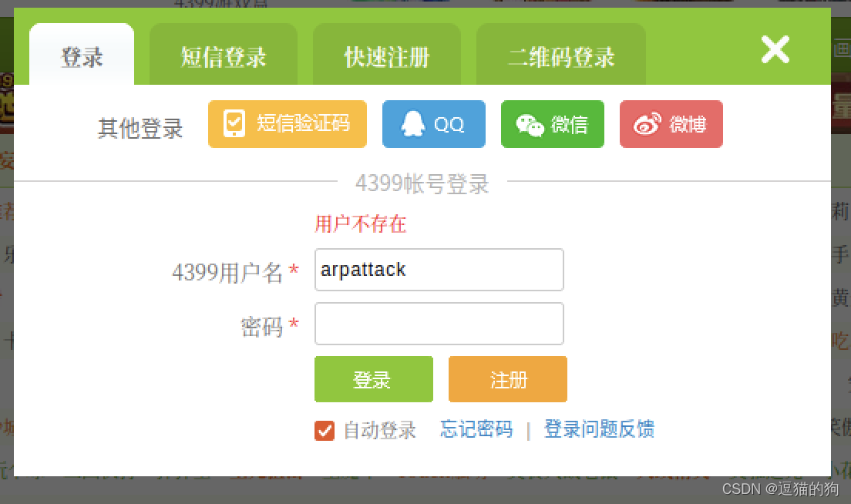The image size is (851, 504).
Task: Focus the 密码 password field
Action: (x=439, y=324)
